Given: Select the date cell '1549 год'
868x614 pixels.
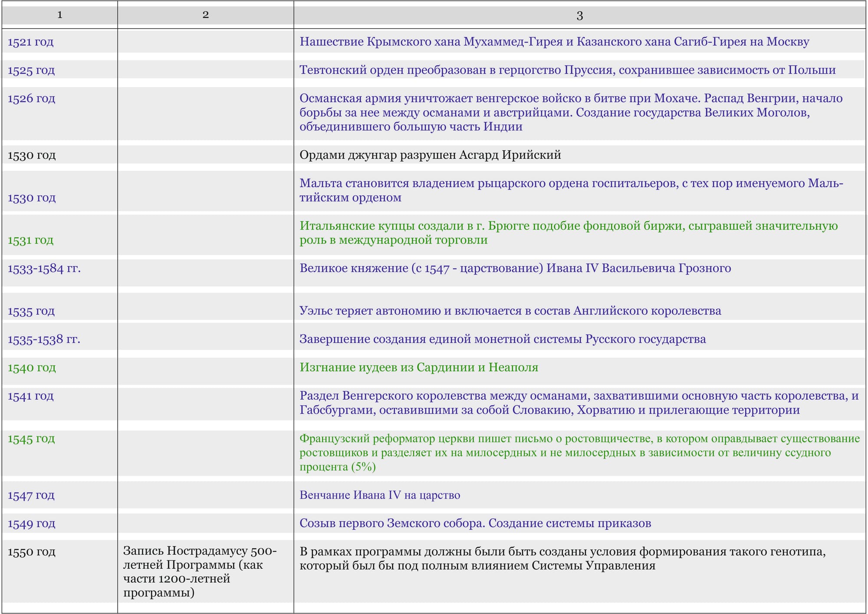Looking at the screenshot, I should (x=32, y=523).
